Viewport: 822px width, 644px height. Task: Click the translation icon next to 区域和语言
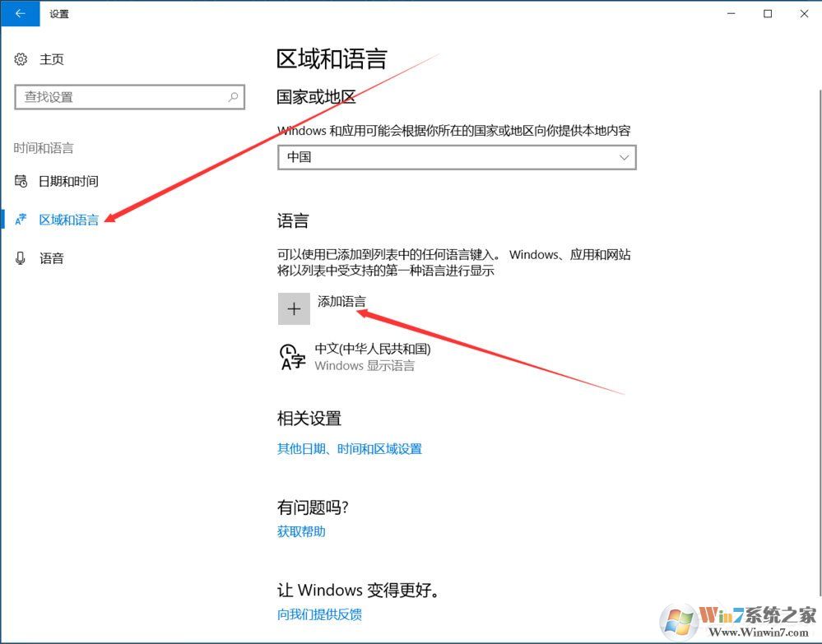click(x=21, y=220)
